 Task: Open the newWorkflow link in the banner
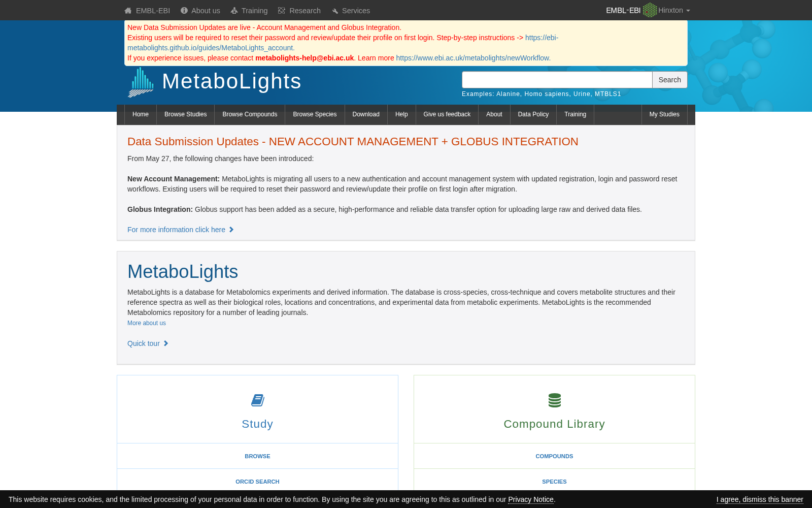tap(473, 58)
